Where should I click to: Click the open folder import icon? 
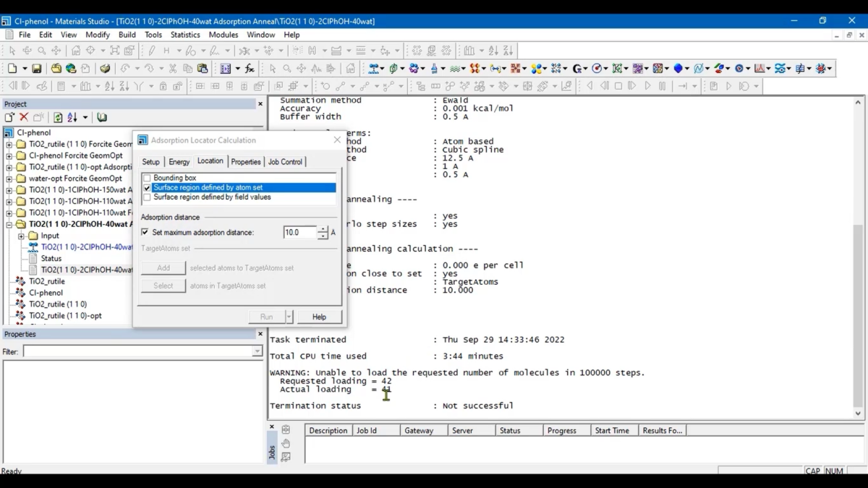click(x=56, y=69)
